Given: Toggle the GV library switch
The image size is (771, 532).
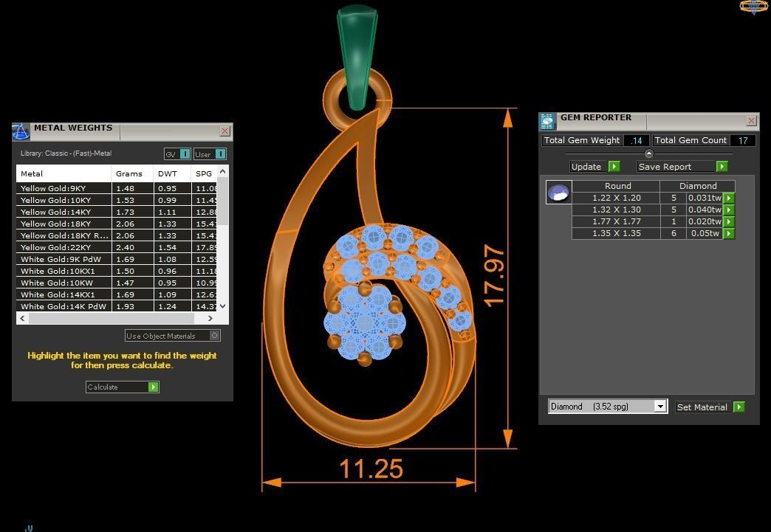Looking at the screenshot, I should tap(185, 153).
